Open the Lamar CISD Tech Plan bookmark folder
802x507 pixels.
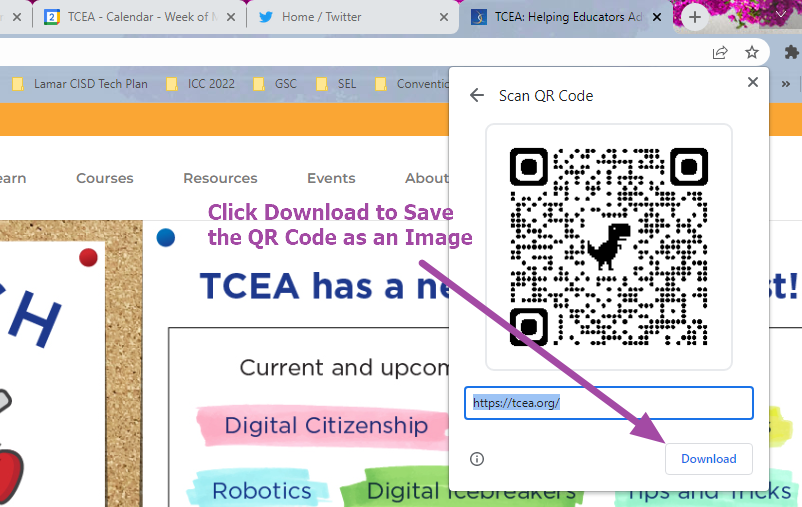coord(80,83)
